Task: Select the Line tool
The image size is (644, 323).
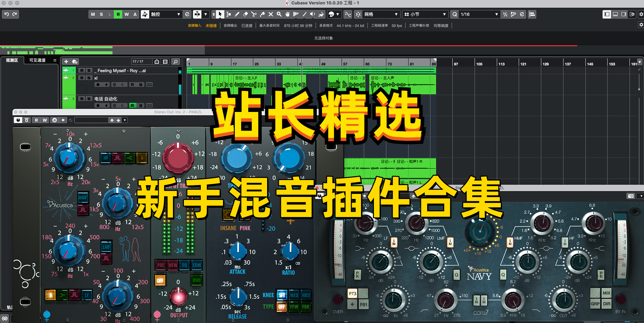Action: point(304,14)
